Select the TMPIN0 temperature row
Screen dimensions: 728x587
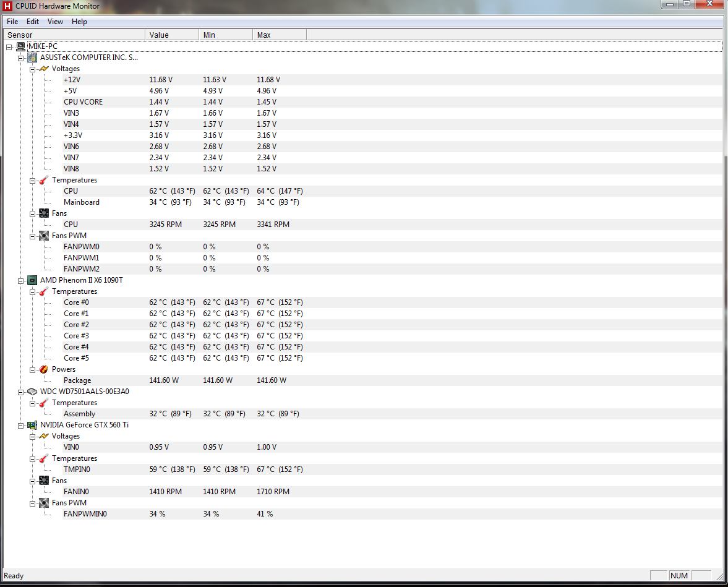[x=393, y=469]
